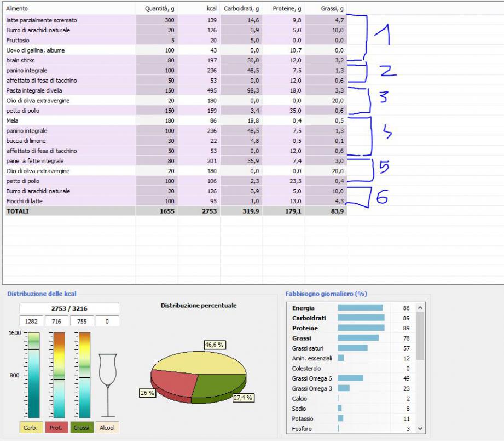Click the quantity cell for Mela
The image size is (504, 442).
[157, 120]
